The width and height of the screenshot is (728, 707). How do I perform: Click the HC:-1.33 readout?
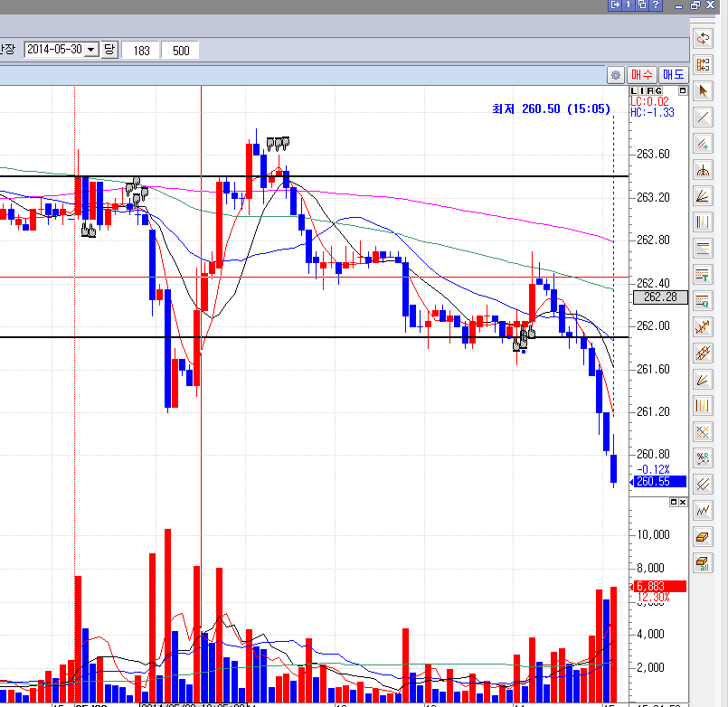652,112
